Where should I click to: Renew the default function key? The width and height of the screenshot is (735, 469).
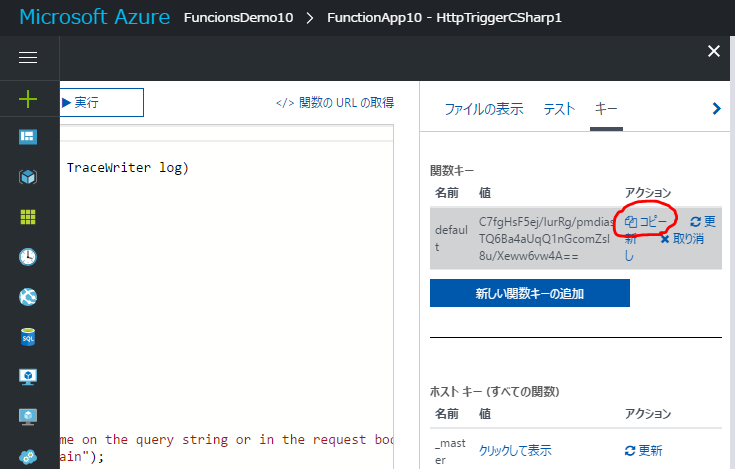coord(703,221)
